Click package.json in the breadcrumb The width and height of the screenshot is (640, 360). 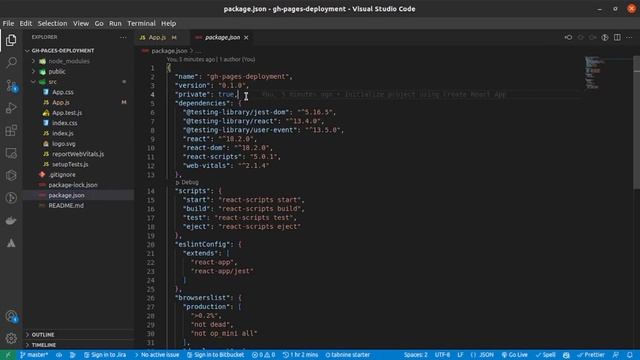coord(169,51)
